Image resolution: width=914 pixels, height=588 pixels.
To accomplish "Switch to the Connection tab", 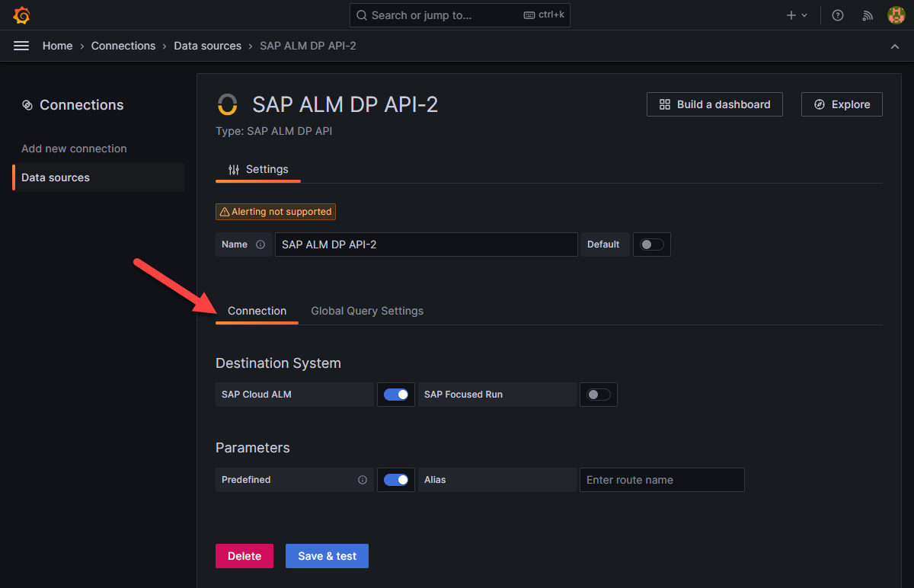I will [x=257, y=311].
